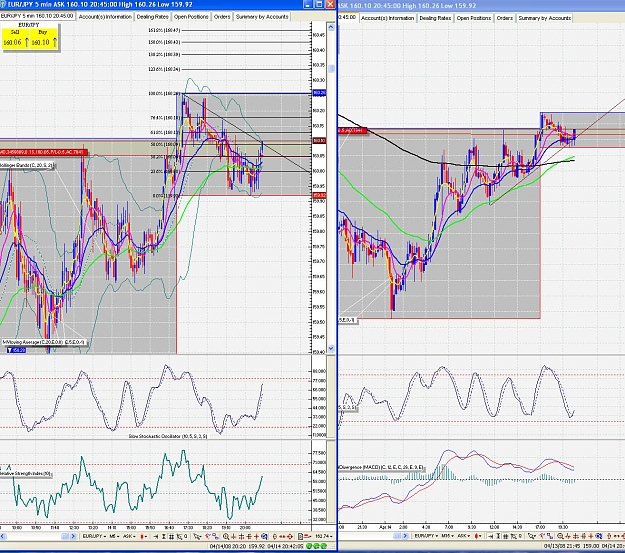
Task: Click the Relative Strength Index label
Action: tap(26, 474)
